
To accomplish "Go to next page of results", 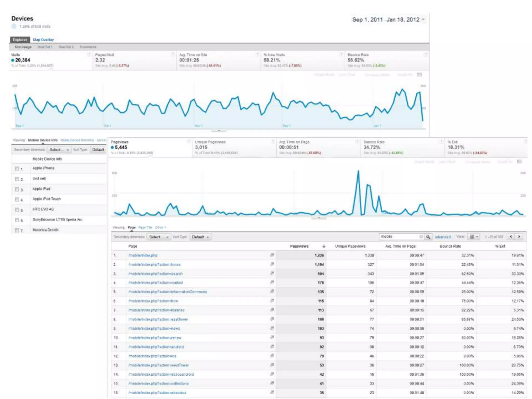I will (519, 237).
